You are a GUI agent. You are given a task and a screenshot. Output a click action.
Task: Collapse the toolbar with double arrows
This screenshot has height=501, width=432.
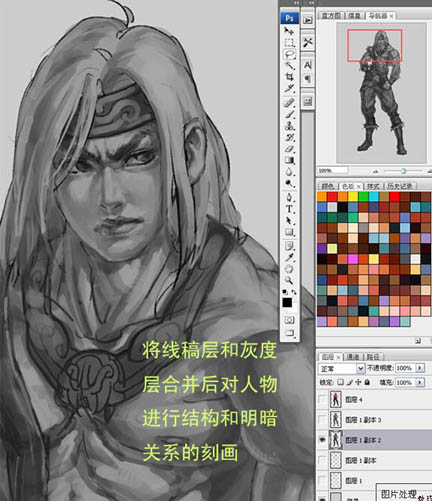tap(296, 3)
